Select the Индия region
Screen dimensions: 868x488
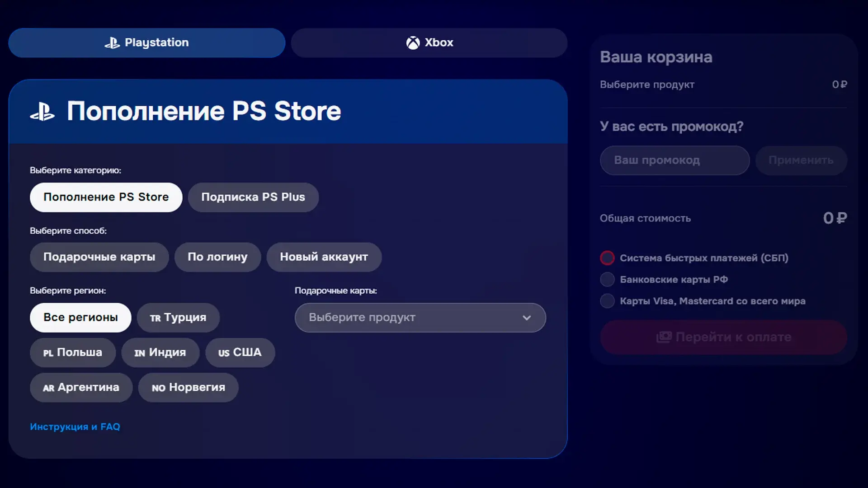click(x=160, y=352)
